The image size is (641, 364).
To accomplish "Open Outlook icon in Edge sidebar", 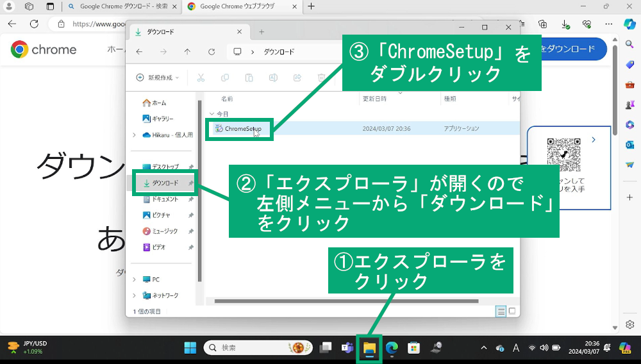I will pos(629,145).
